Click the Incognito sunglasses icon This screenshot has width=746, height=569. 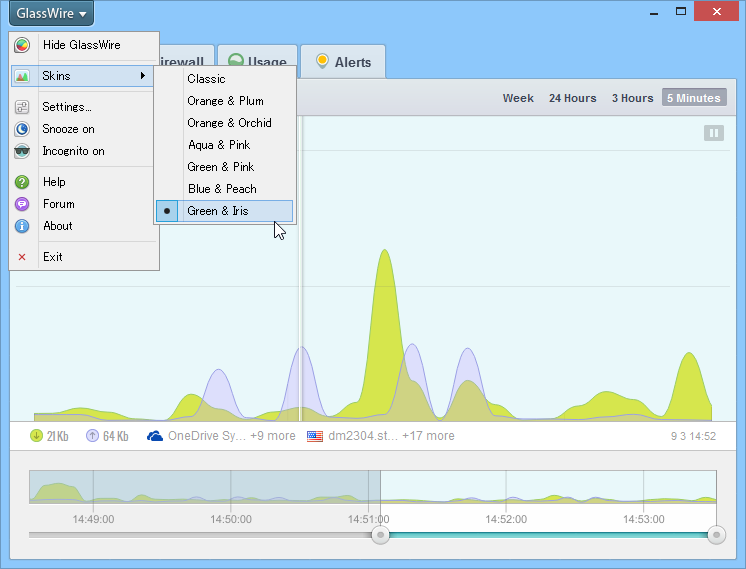22,151
